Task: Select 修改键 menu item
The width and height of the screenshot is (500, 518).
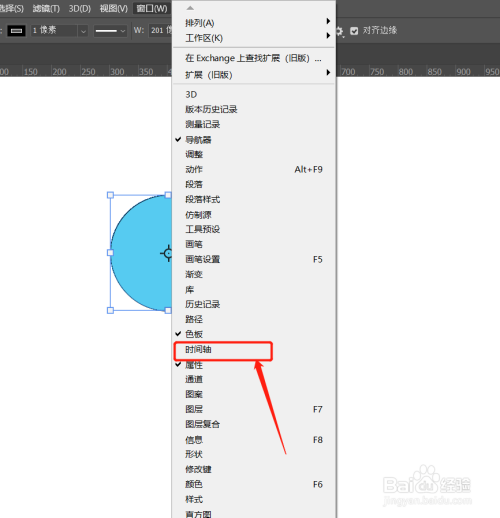Action: click(254, 469)
